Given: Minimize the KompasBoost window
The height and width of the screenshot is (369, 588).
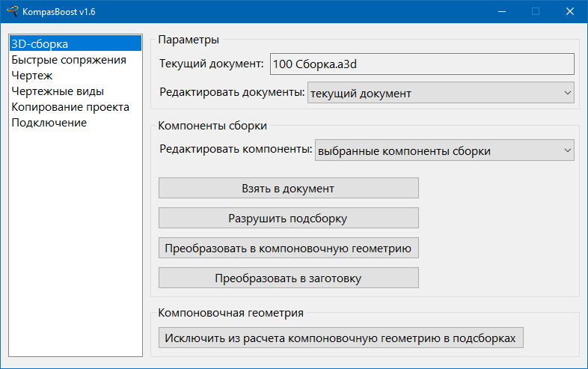Looking at the screenshot, I should click(501, 12).
